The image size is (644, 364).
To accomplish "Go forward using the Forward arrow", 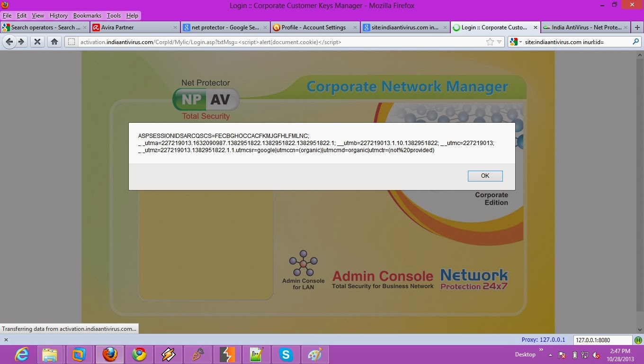I will pos(21,42).
